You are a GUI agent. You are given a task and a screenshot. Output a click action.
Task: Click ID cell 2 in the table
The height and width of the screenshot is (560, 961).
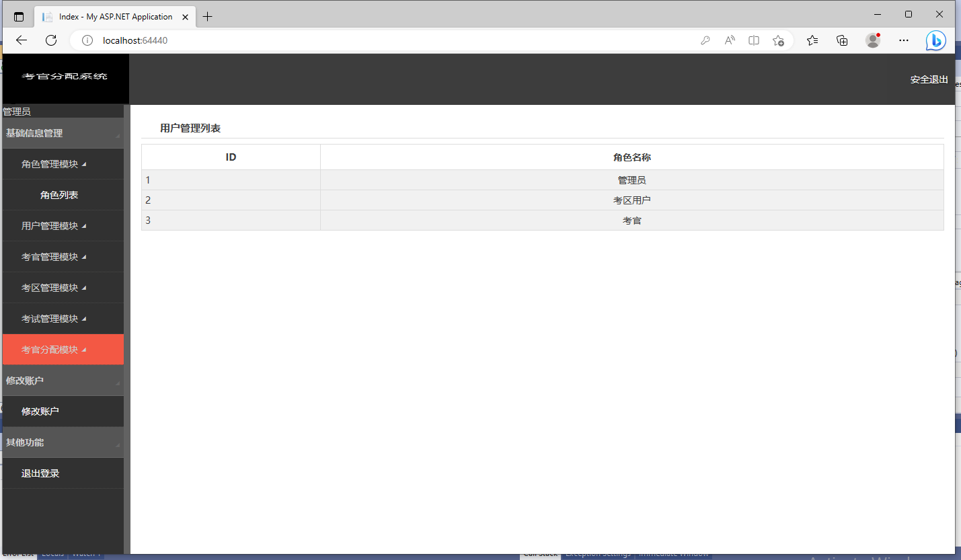[231, 200]
